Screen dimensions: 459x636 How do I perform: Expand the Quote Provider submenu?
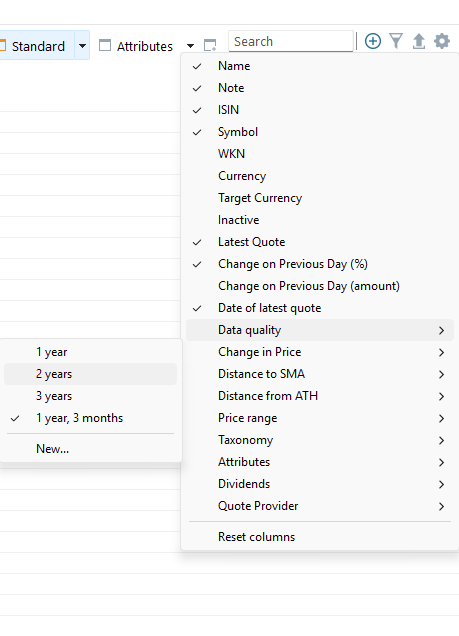pos(320,506)
